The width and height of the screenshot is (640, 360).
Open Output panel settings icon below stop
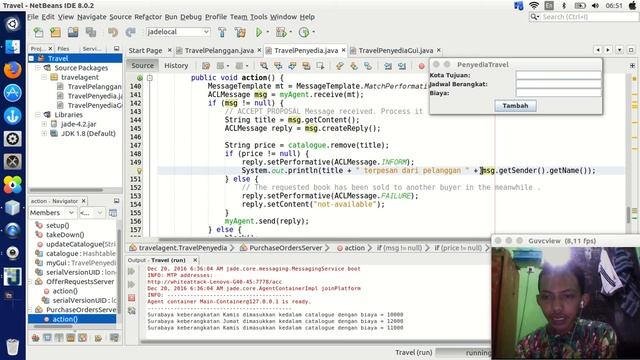click(131, 311)
